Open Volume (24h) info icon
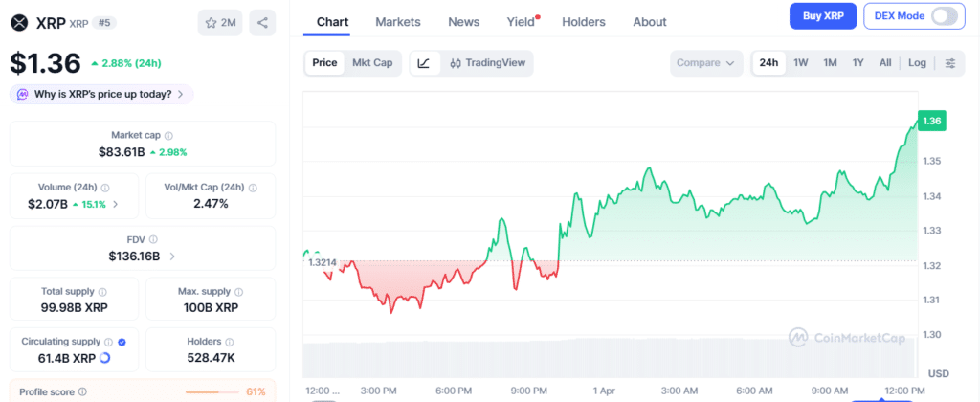This screenshot has width=980, height=402. 105,187
